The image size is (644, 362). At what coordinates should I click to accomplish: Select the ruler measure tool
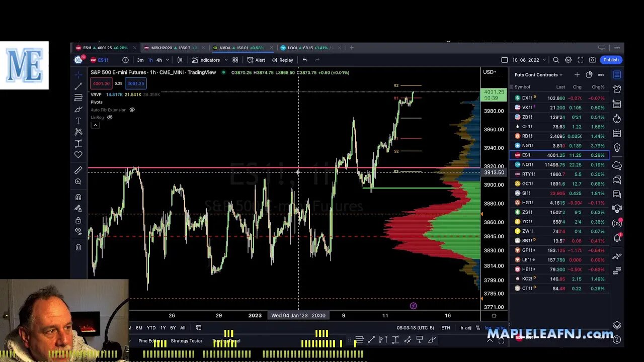[78, 170]
